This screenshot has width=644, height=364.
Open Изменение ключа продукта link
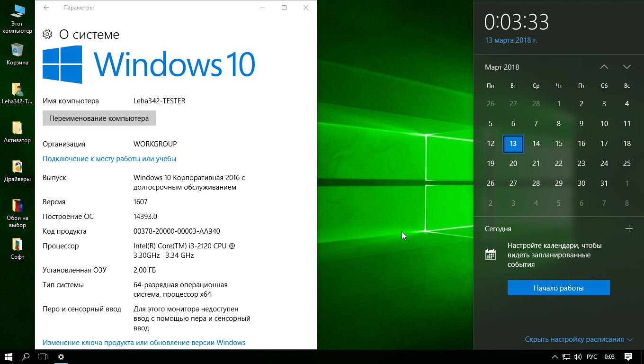click(x=144, y=342)
